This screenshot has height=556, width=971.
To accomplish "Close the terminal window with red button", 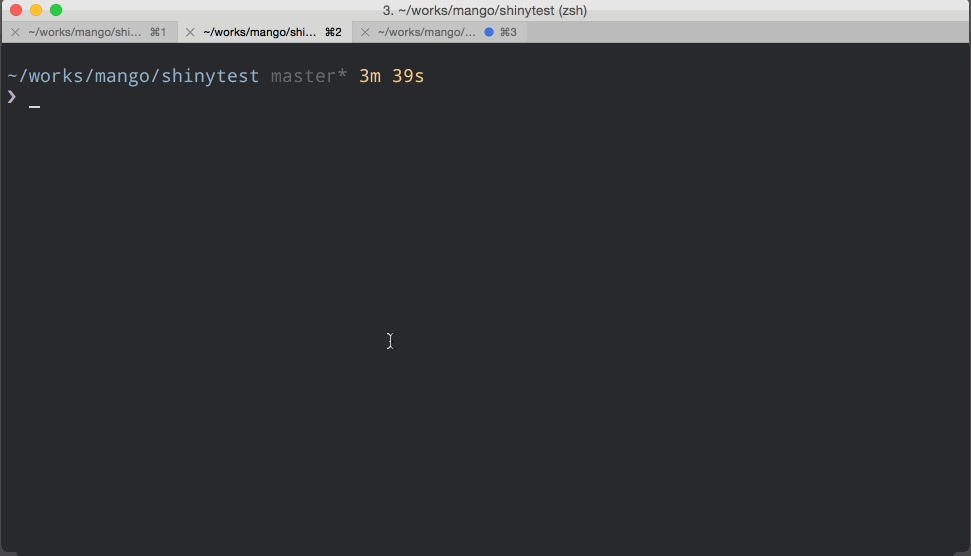I will point(16,10).
